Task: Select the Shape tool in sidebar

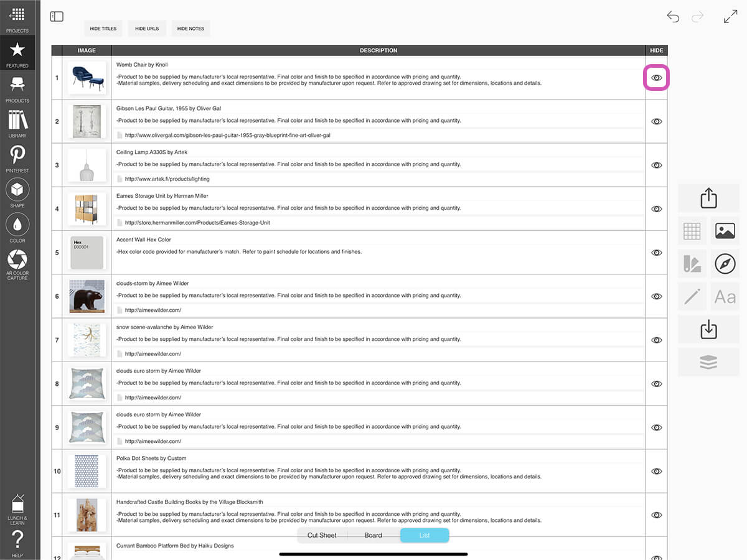Action: coord(17,190)
